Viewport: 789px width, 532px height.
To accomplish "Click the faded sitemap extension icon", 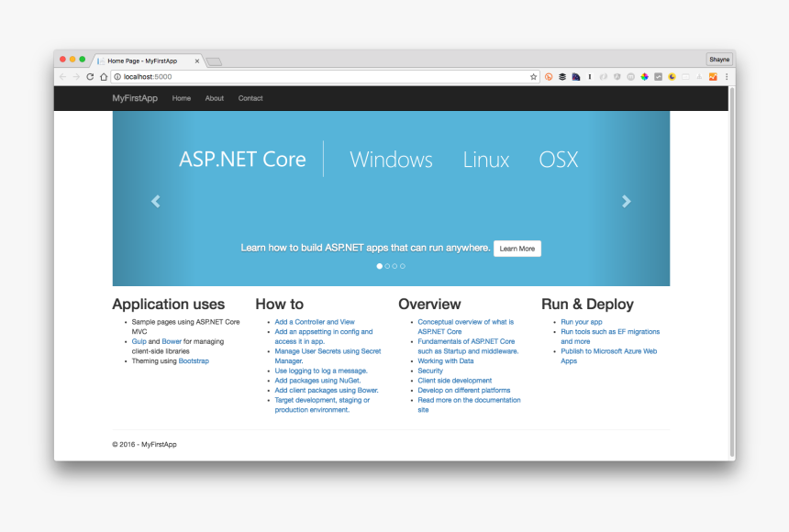I will 699,76.
